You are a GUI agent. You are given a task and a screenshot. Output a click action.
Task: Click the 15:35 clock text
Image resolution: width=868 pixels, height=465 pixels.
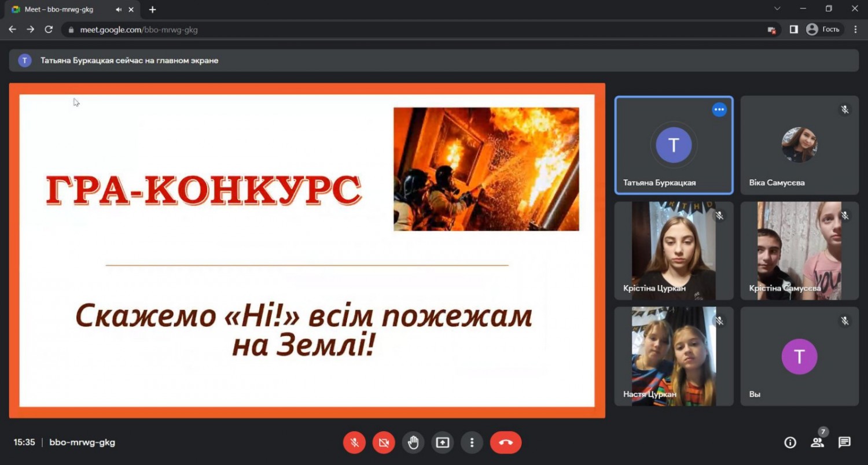[24, 442]
